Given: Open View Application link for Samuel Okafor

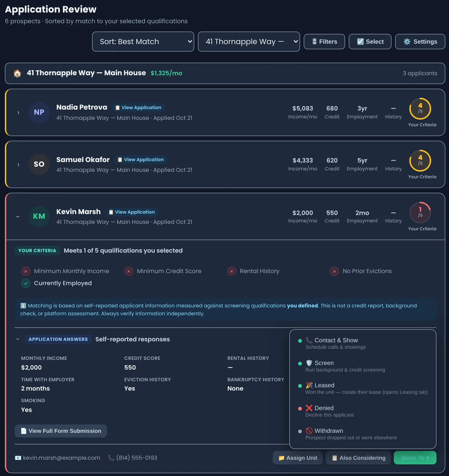Looking at the screenshot, I should tap(141, 160).
